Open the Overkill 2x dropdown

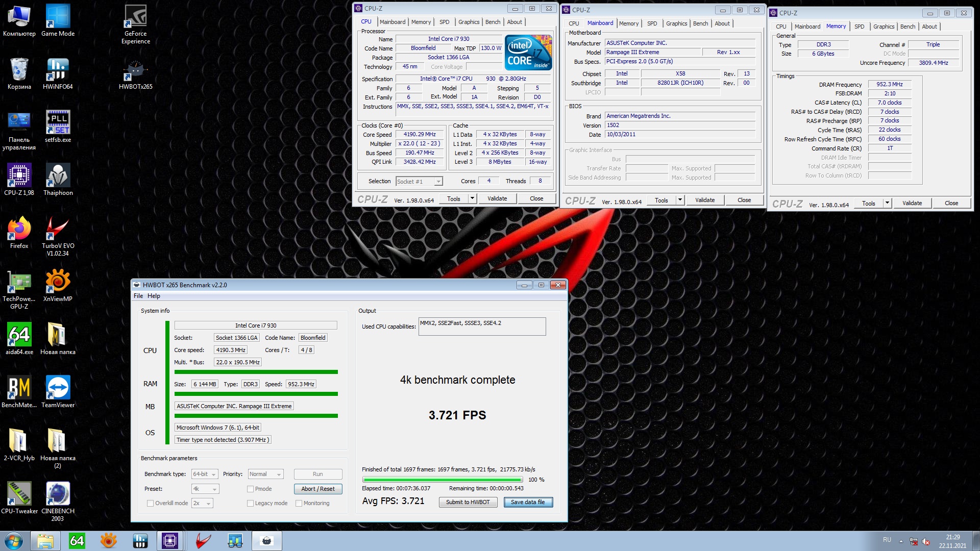point(202,503)
